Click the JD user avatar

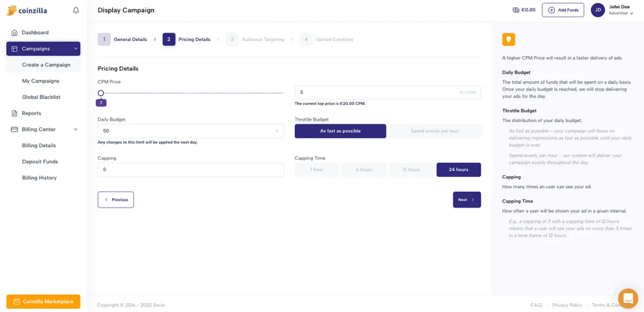[597, 10]
